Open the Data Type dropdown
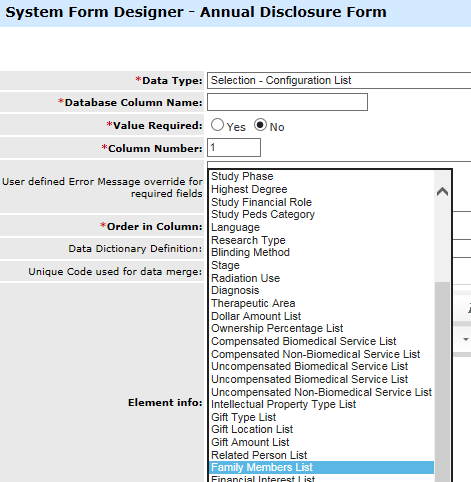Screen dimensions: 471x482 339,80
